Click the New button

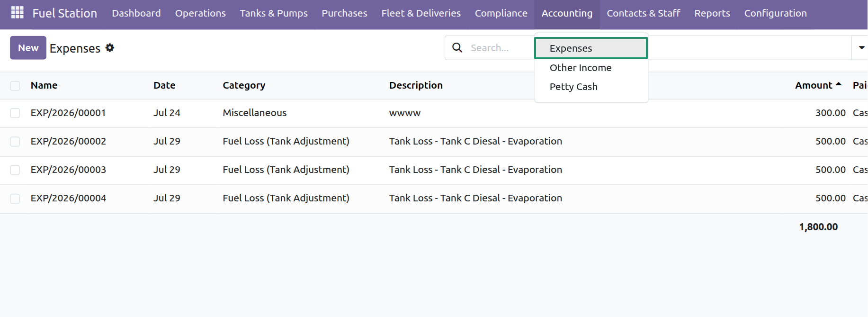(x=28, y=48)
